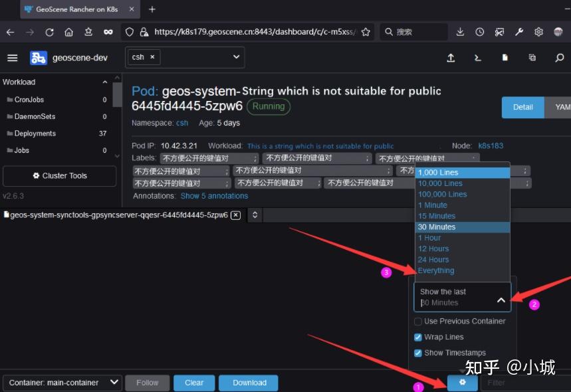
Task: Click the gear icon in the log toolbar
Action: [x=462, y=382]
